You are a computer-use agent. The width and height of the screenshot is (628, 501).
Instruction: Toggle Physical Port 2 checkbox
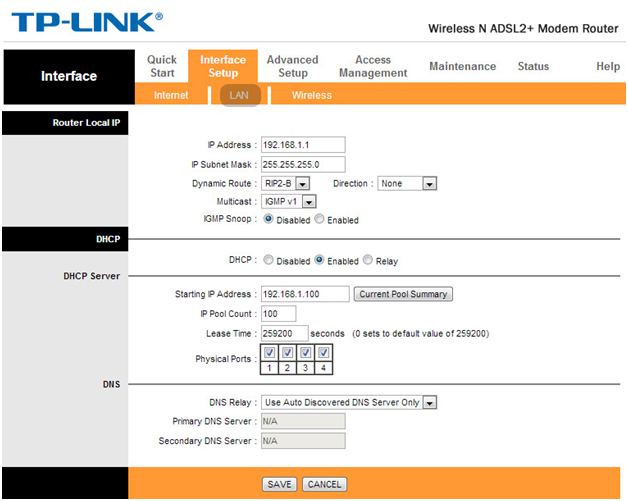pyautogui.click(x=288, y=353)
